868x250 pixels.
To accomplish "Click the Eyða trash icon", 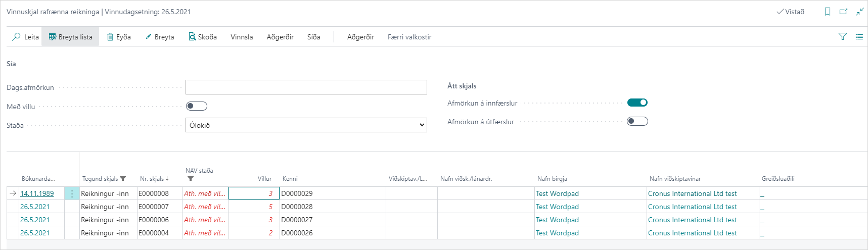I will (110, 37).
